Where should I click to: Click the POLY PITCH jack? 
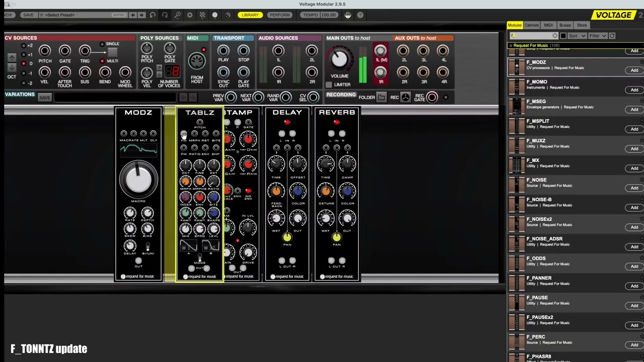[x=146, y=48]
